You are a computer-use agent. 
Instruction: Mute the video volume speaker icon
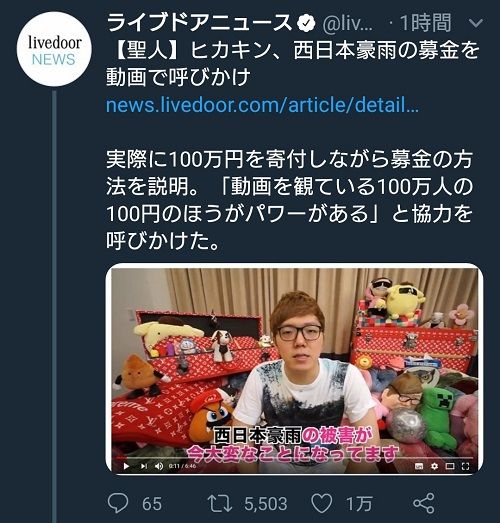[159, 466]
